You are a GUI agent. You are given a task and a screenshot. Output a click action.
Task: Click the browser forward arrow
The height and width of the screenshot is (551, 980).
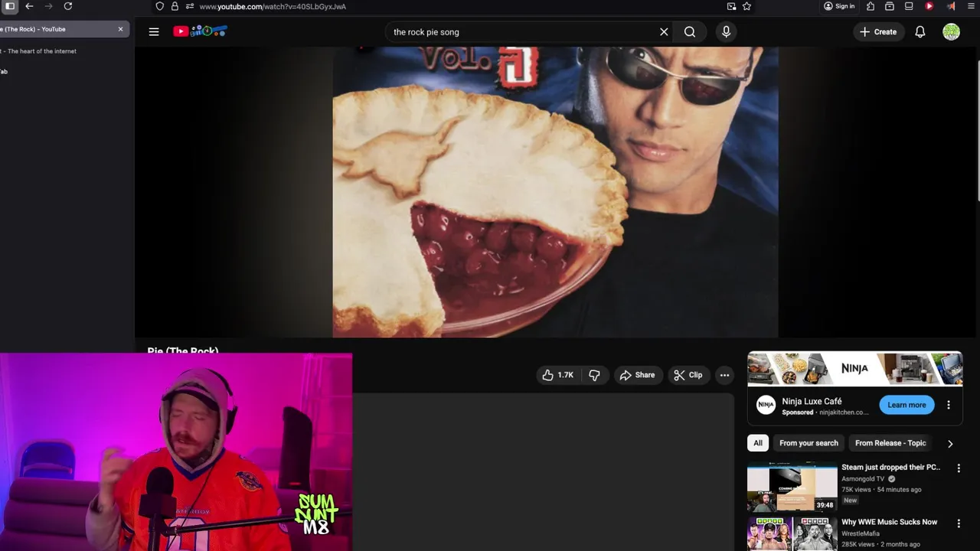click(48, 6)
